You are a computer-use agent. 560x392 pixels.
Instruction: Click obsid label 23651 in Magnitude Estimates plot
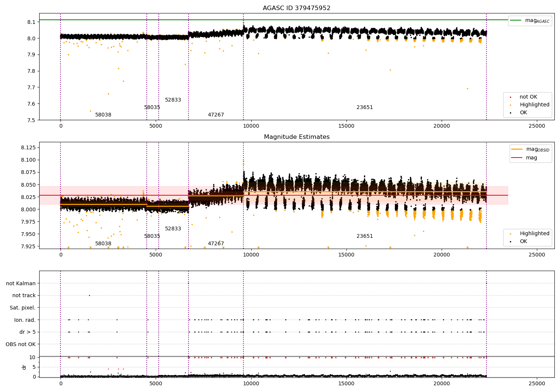(x=365, y=236)
